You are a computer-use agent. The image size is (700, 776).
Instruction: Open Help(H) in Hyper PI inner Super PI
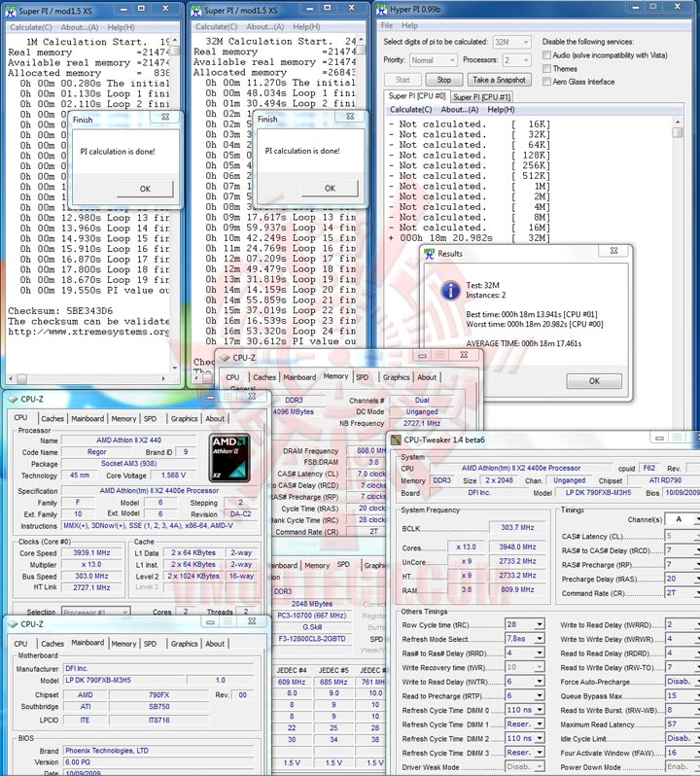coord(501,109)
